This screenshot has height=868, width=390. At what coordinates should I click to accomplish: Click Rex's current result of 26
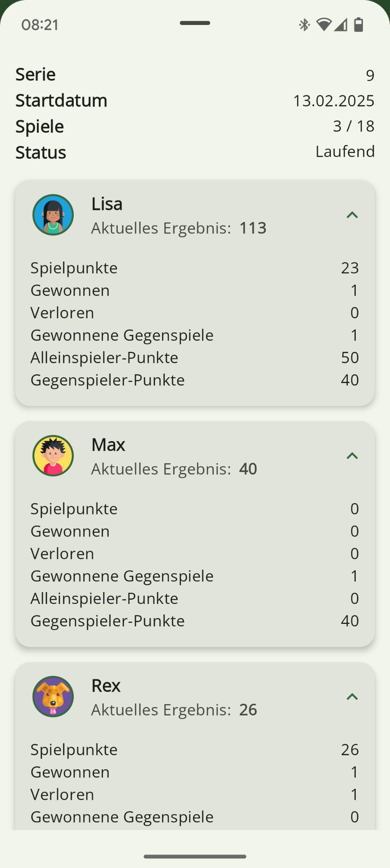(248, 709)
